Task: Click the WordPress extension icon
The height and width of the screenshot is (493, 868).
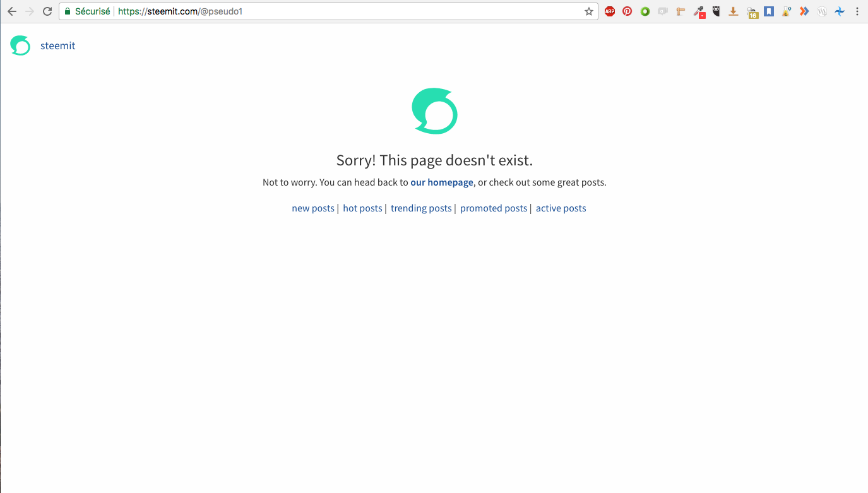Action: point(822,11)
